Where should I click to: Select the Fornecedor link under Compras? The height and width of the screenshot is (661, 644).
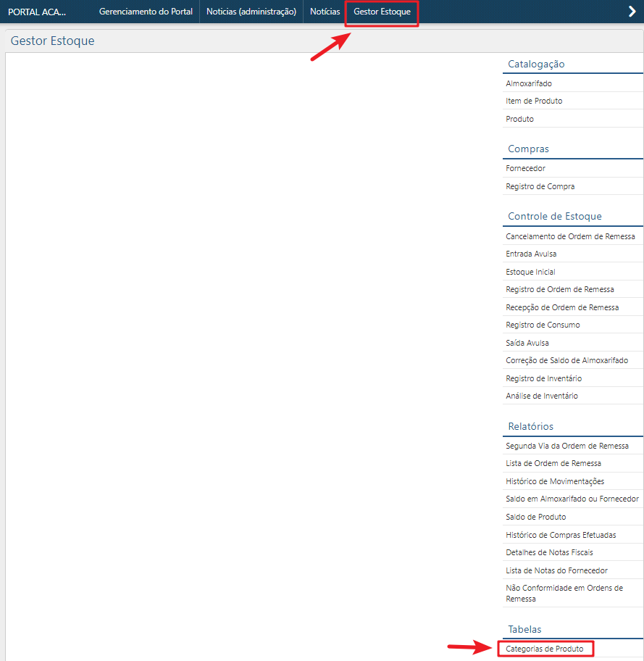(x=525, y=168)
